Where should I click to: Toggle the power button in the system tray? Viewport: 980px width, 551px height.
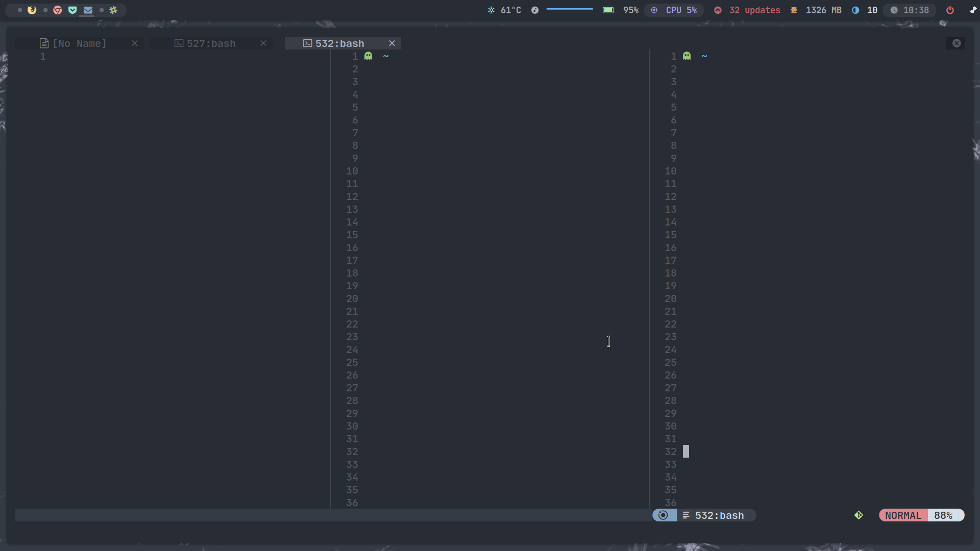(x=950, y=10)
